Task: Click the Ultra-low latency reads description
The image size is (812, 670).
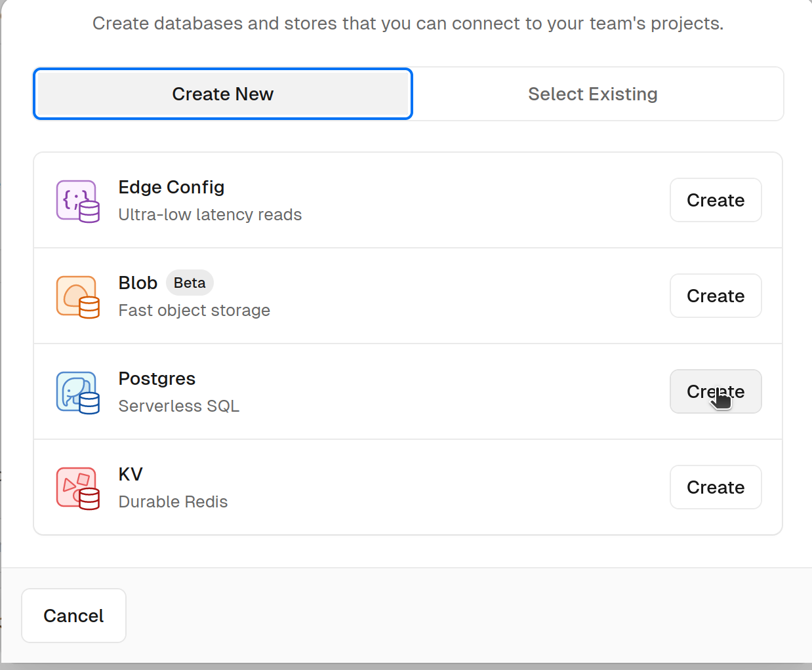Action: (x=210, y=214)
